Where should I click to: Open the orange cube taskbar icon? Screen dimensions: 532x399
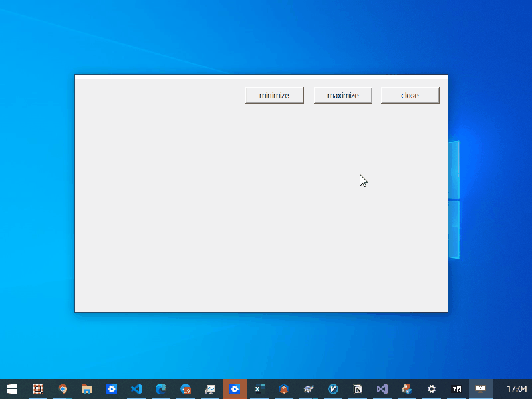point(284,389)
